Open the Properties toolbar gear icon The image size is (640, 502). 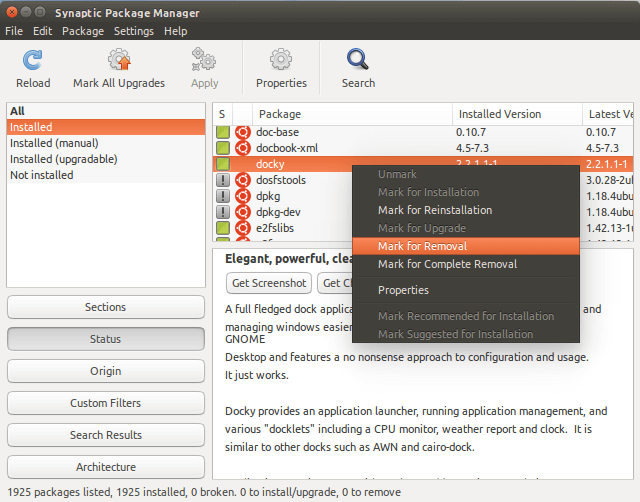(281, 60)
